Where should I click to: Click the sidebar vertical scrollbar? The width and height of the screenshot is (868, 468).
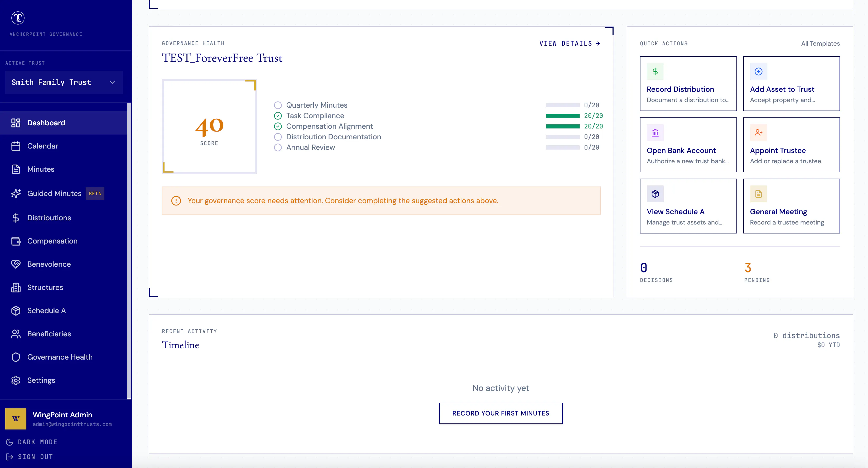[x=129, y=251]
